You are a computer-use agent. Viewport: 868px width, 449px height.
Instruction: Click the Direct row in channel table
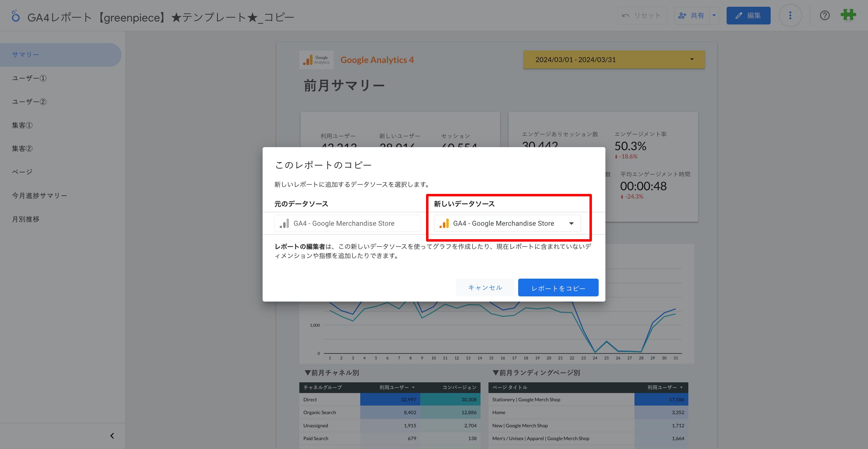[x=390, y=399]
